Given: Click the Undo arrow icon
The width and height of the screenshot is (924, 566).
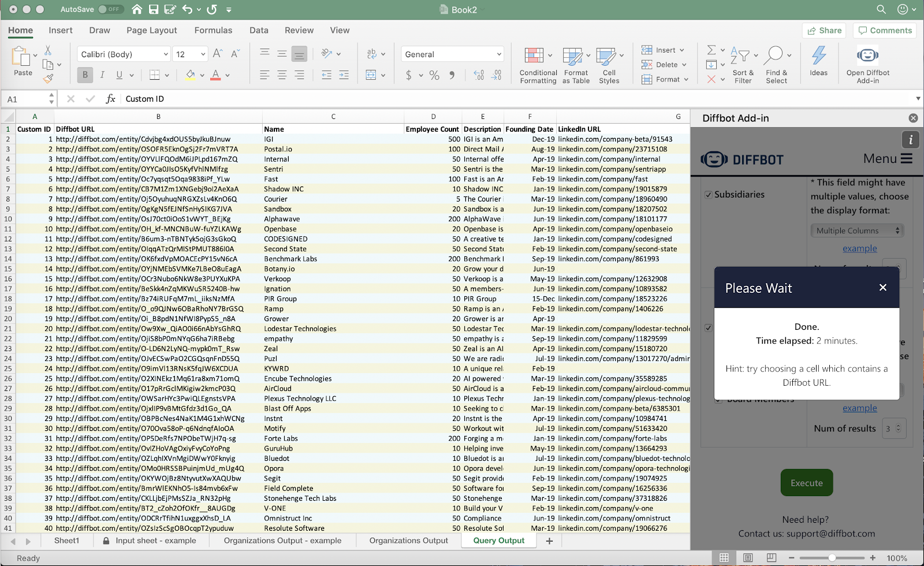Looking at the screenshot, I should [187, 9].
